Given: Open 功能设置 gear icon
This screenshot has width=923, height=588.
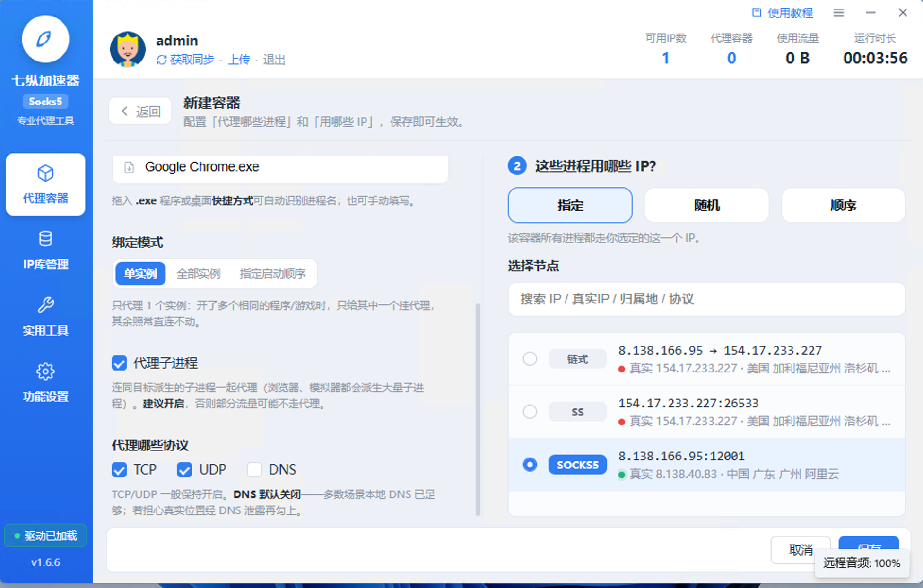Looking at the screenshot, I should click(45, 372).
